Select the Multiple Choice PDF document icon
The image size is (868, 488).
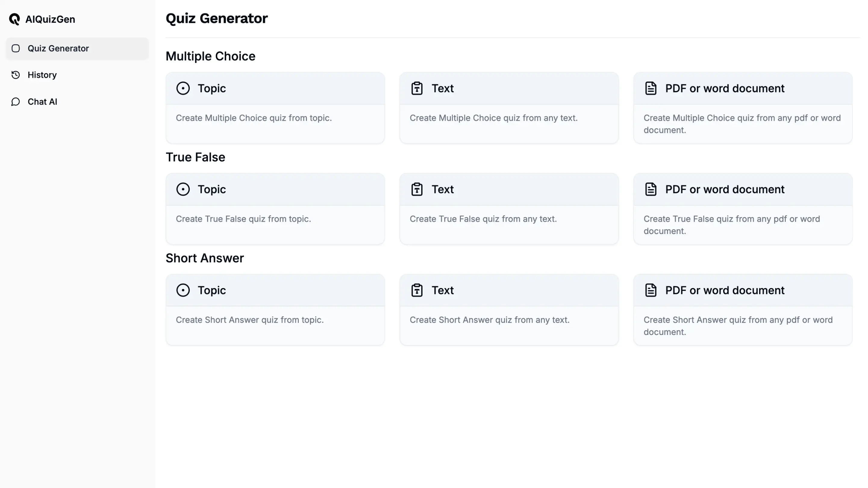click(651, 88)
